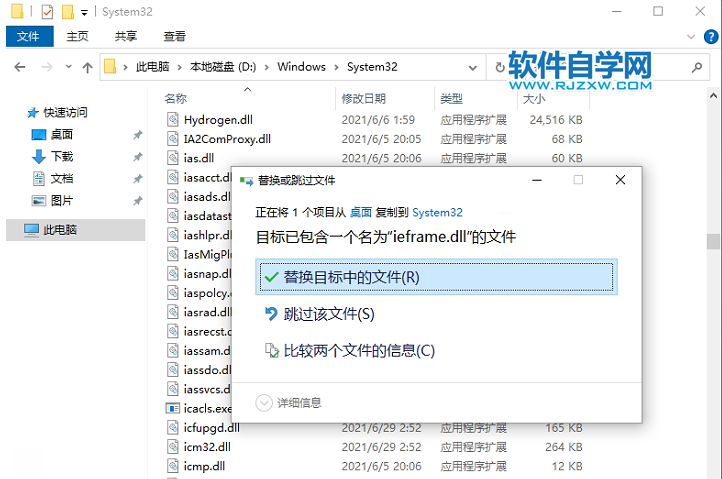Click the 2021/6/6 1:59 date cell
The height and width of the screenshot is (479, 722).
pos(378,120)
